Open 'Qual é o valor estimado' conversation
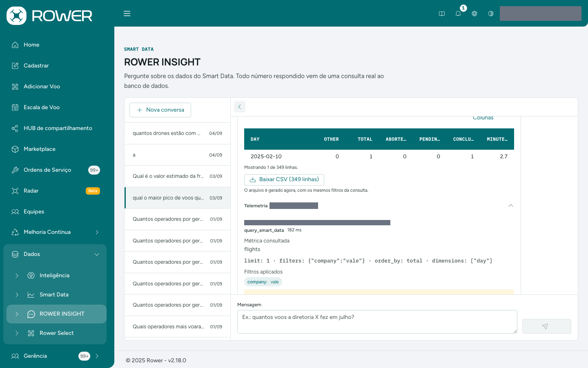The width and height of the screenshot is (588, 368). point(178,176)
